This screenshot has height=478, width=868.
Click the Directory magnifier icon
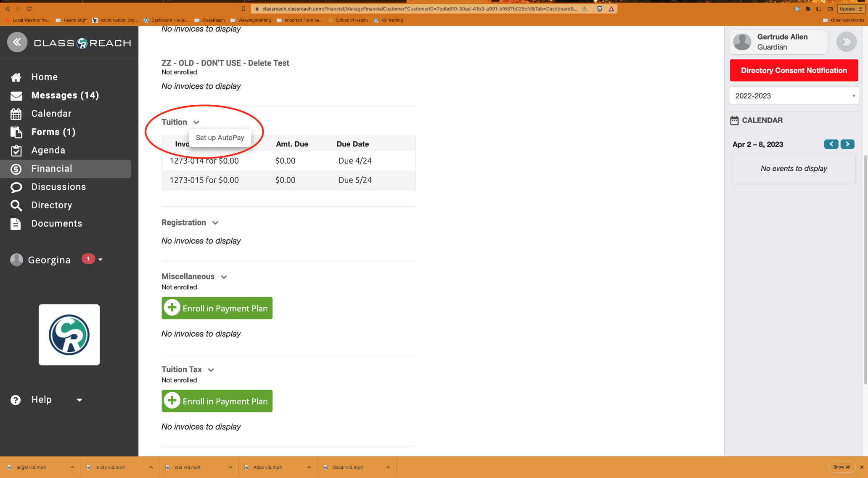(16, 205)
